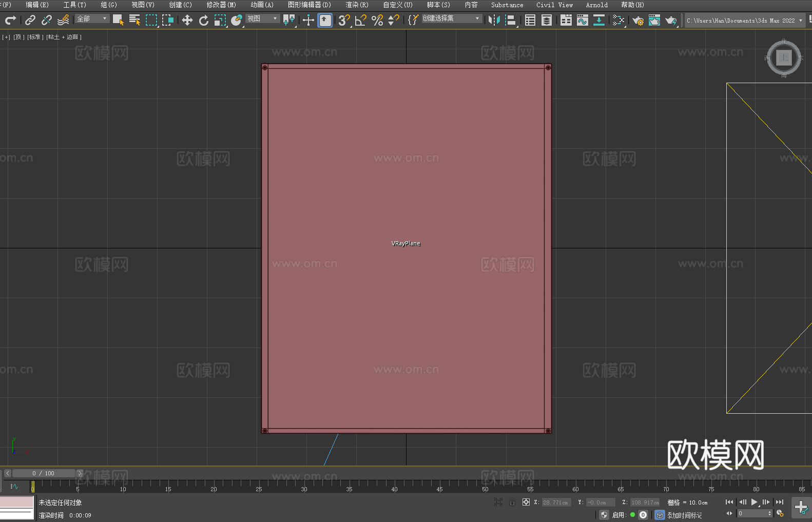Image resolution: width=812 pixels, height=522 pixels.
Task: Click the Redo arrow icon
Action: pos(10,20)
